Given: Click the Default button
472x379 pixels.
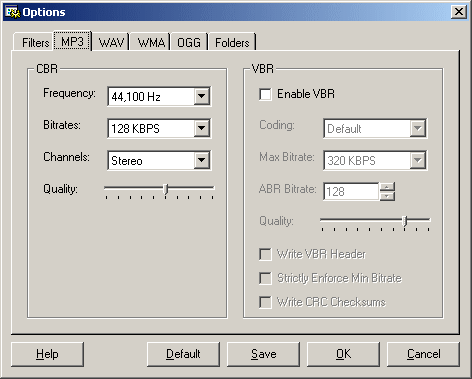Looking at the screenshot, I should tap(183, 354).
